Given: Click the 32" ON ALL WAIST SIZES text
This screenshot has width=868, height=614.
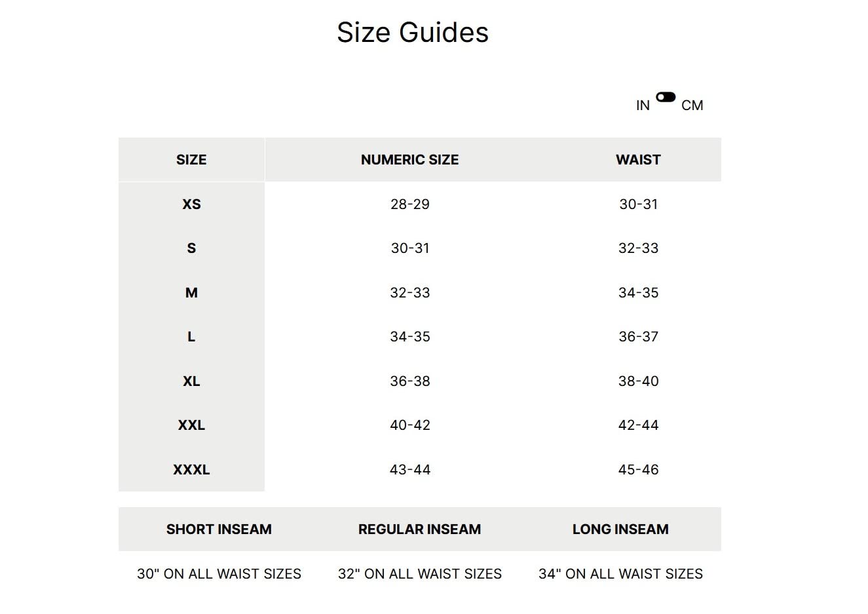Looking at the screenshot, I should coord(419,574).
